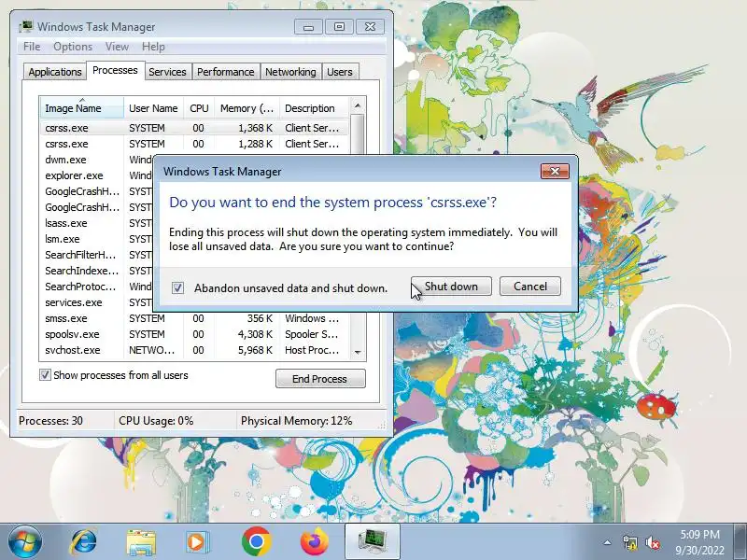Image resolution: width=747 pixels, height=560 pixels.
Task: Open the Options menu
Action: pyautogui.click(x=73, y=47)
